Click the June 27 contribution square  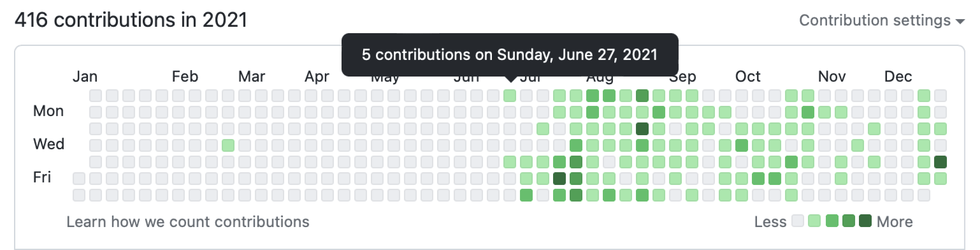tap(510, 95)
